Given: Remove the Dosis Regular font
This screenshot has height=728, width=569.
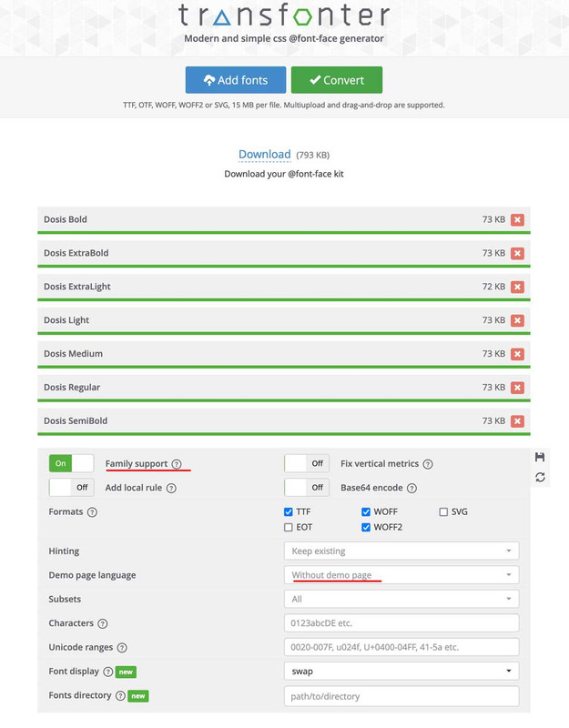Looking at the screenshot, I should [x=517, y=388].
